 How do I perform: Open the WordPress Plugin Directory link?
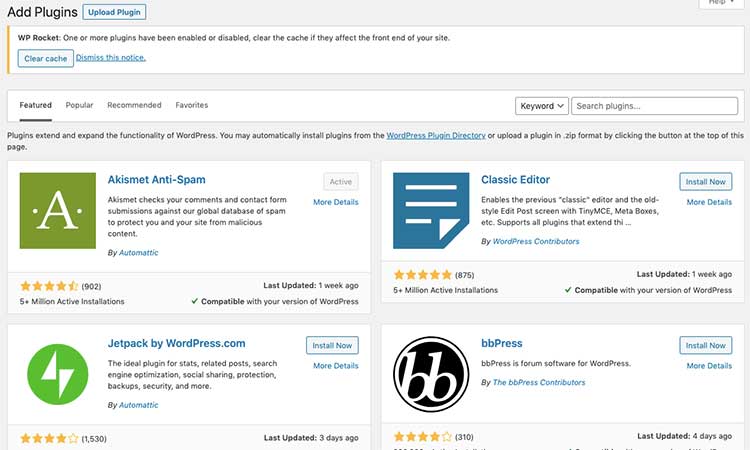pyautogui.click(x=436, y=135)
